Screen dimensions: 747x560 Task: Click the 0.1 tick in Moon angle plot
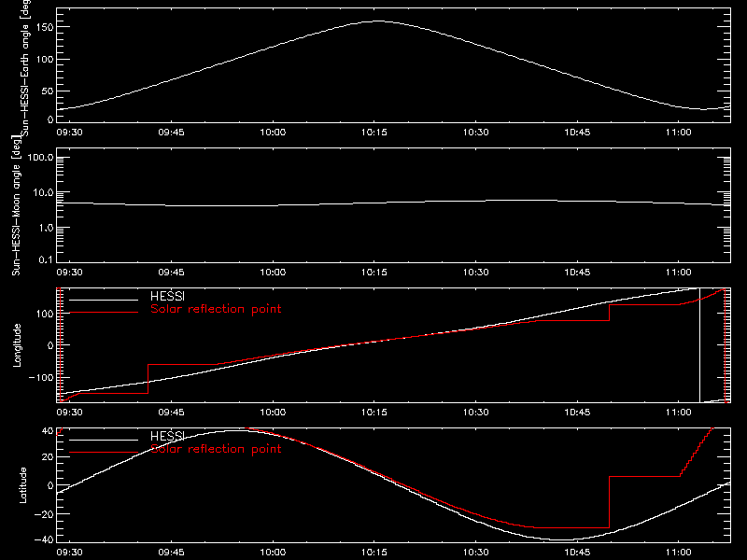click(46, 259)
